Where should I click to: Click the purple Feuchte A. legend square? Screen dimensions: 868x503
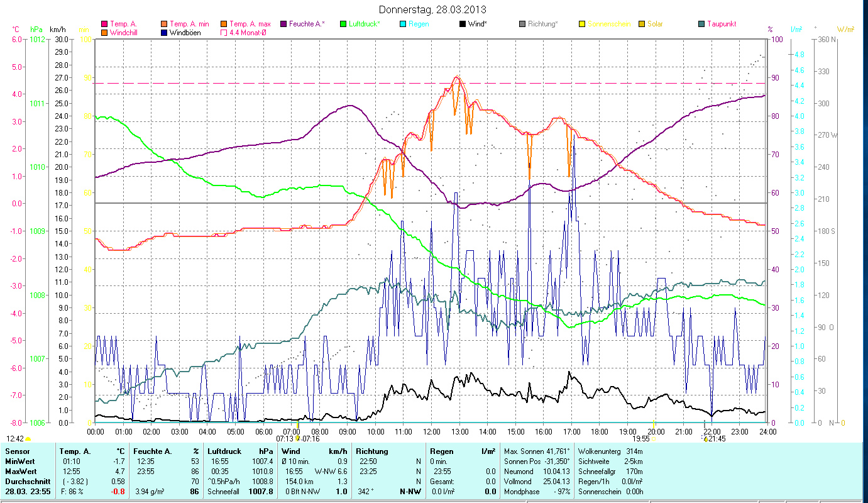tap(283, 25)
